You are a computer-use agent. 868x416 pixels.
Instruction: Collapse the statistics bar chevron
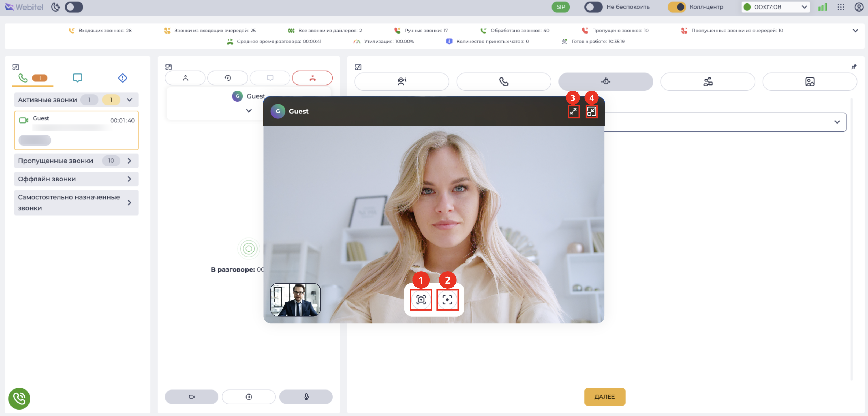[855, 31]
